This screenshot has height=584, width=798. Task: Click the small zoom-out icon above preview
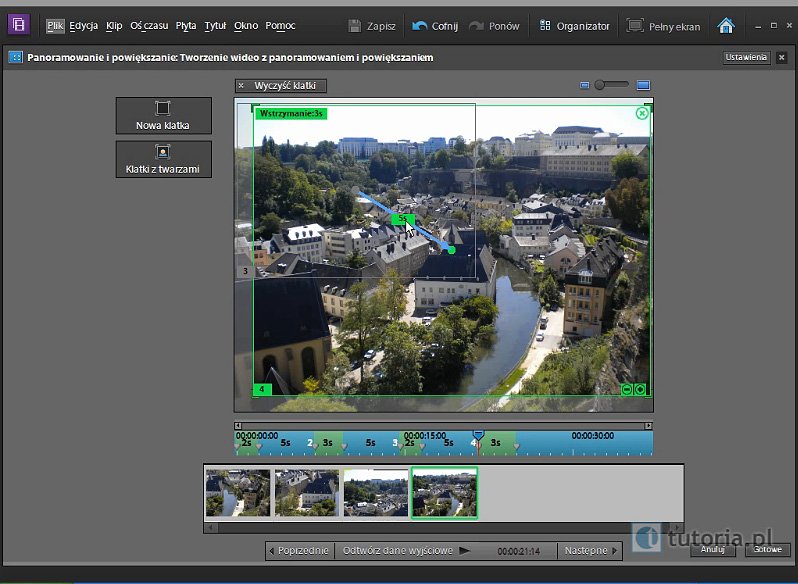click(x=585, y=86)
